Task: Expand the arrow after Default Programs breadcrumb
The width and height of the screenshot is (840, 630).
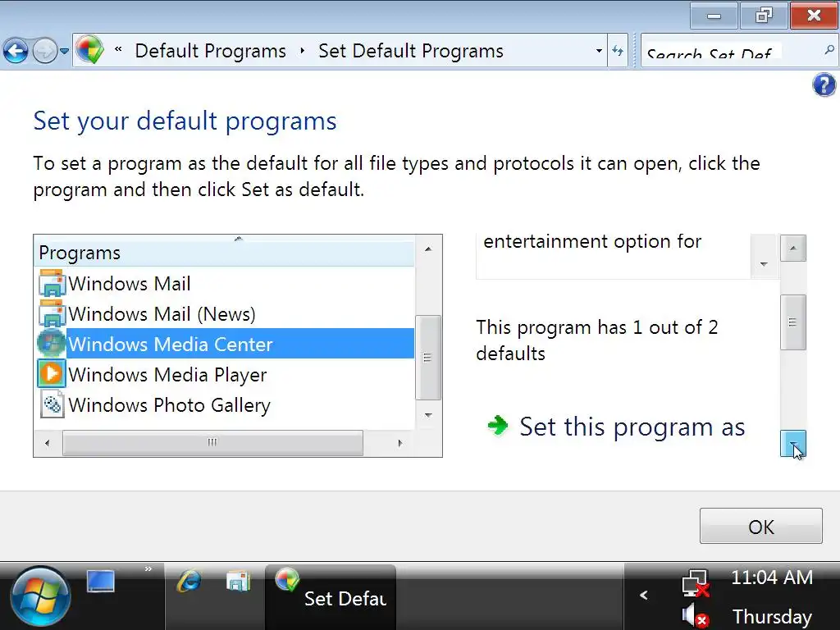Action: tap(303, 51)
